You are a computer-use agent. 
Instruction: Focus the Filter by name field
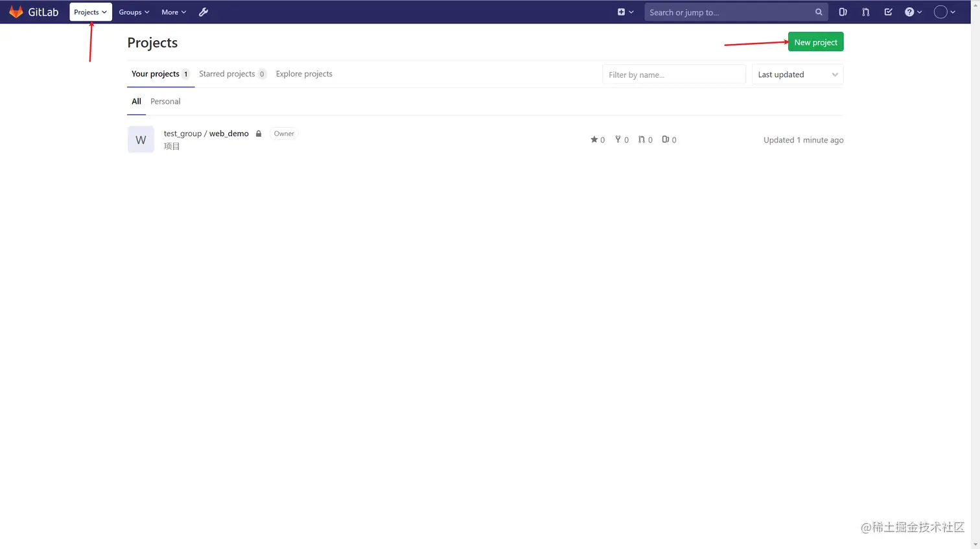coord(674,75)
